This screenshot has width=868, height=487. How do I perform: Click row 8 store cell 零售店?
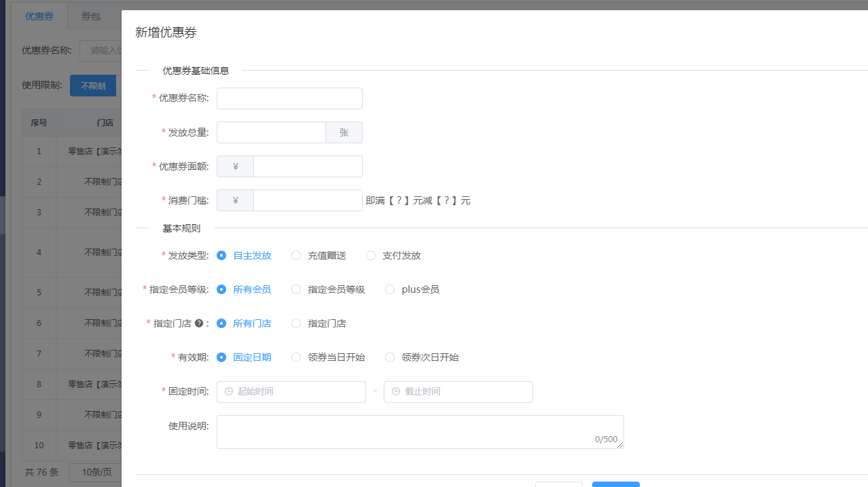click(x=90, y=384)
